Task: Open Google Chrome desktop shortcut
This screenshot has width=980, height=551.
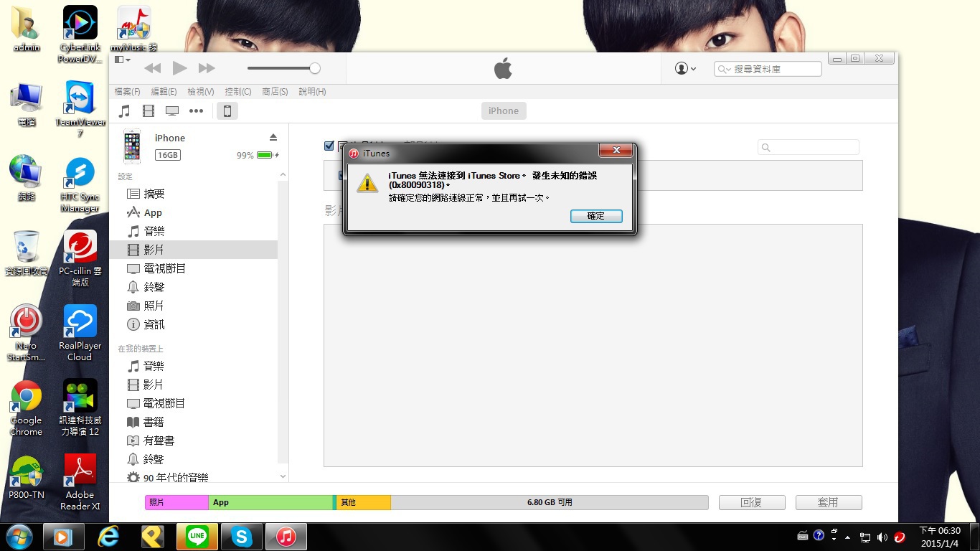Action: pyautogui.click(x=26, y=408)
